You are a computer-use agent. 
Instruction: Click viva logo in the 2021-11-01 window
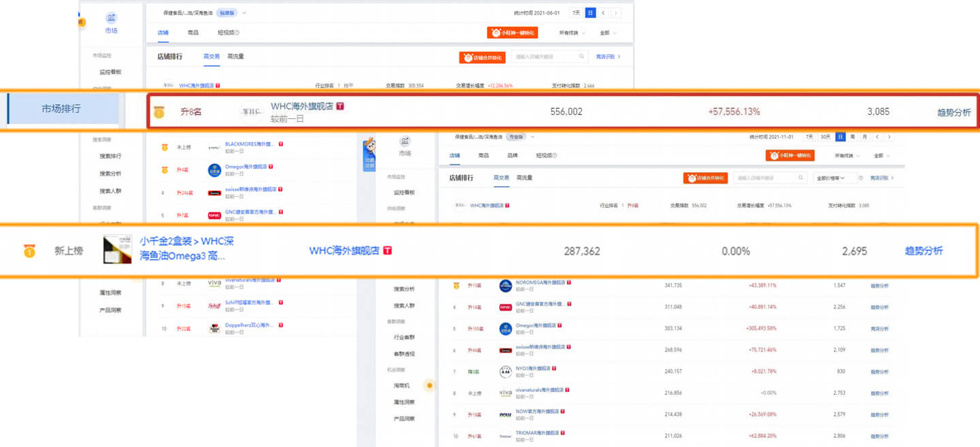click(x=505, y=393)
